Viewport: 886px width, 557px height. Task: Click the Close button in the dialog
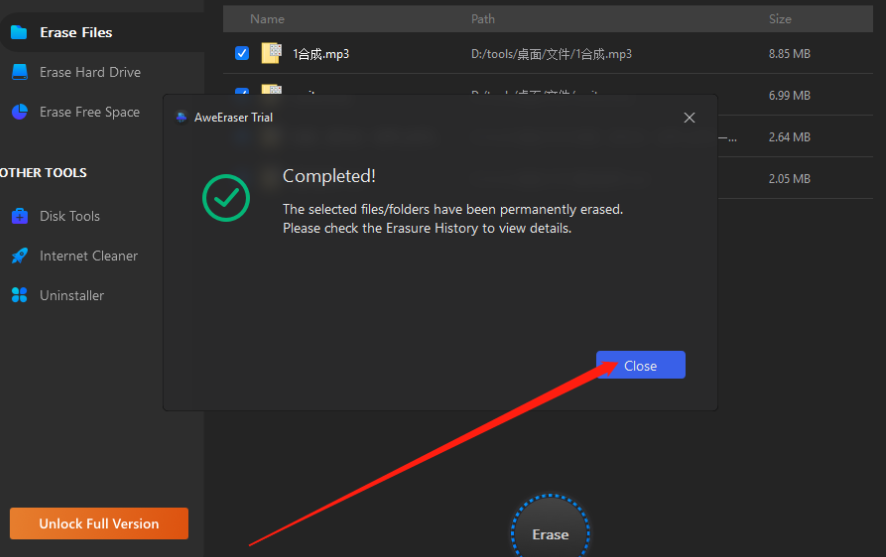640,365
